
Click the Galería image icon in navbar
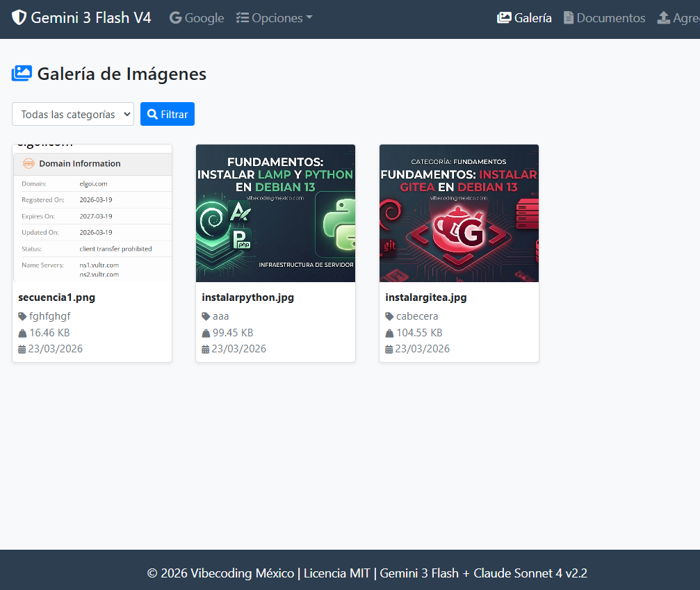coord(504,18)
